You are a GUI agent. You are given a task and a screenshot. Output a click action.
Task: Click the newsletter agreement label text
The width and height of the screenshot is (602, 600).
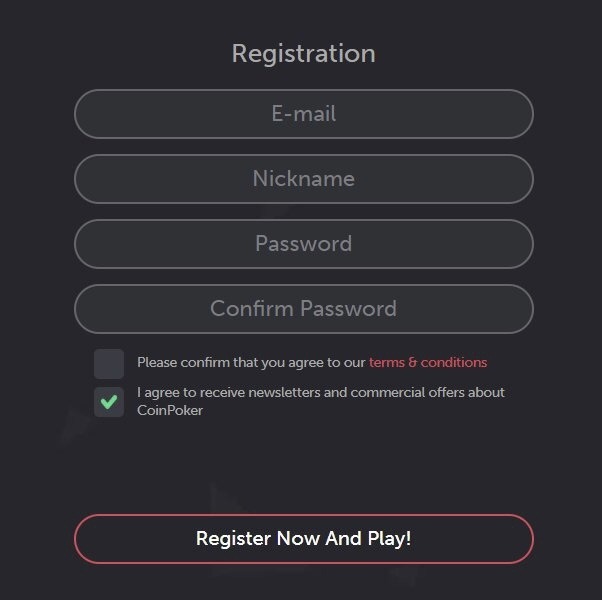320,401
